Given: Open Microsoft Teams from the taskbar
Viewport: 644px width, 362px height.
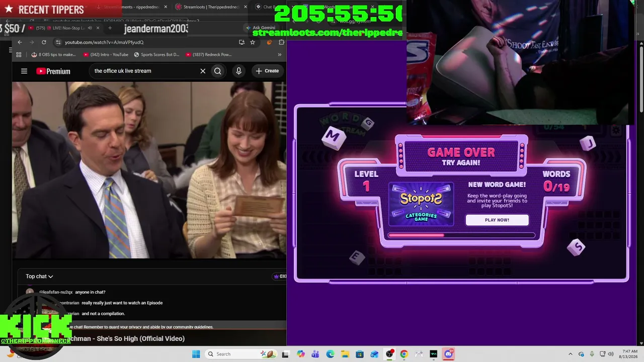Looking at the screenshot, I should pyautogui.click(x=315, y=354).
